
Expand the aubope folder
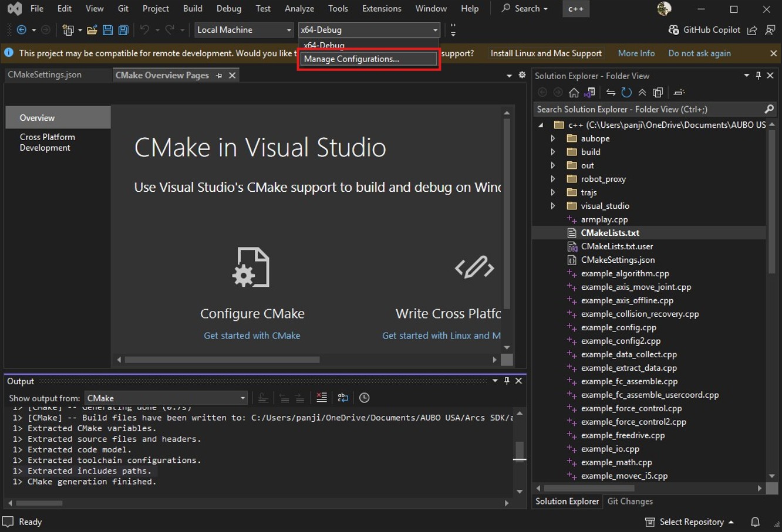click(x=553, y=138)
